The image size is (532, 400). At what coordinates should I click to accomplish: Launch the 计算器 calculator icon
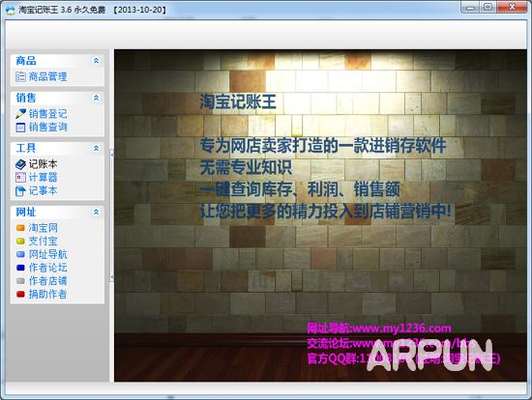20,178
